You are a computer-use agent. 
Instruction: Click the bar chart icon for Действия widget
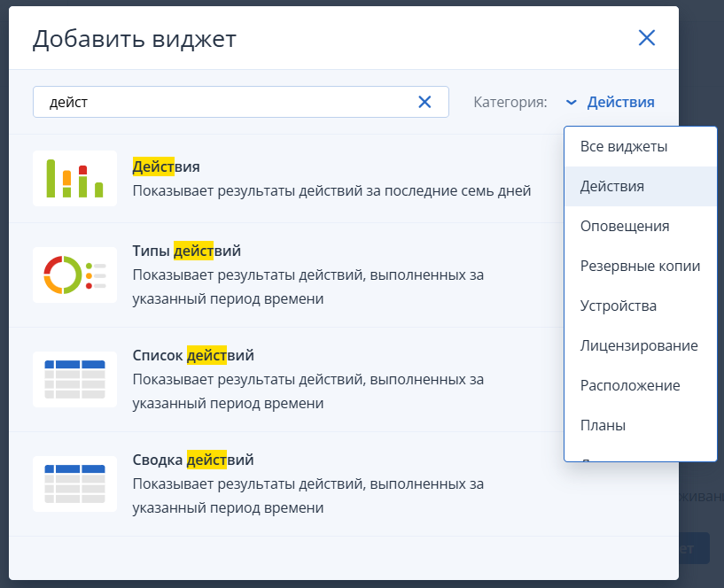pos(74,178)
